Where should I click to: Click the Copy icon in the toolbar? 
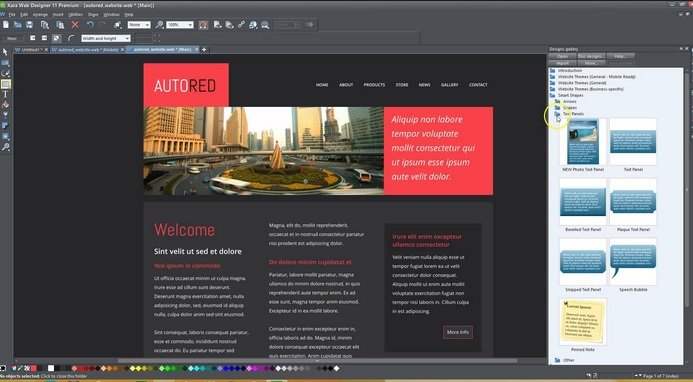tap(45, 25)
